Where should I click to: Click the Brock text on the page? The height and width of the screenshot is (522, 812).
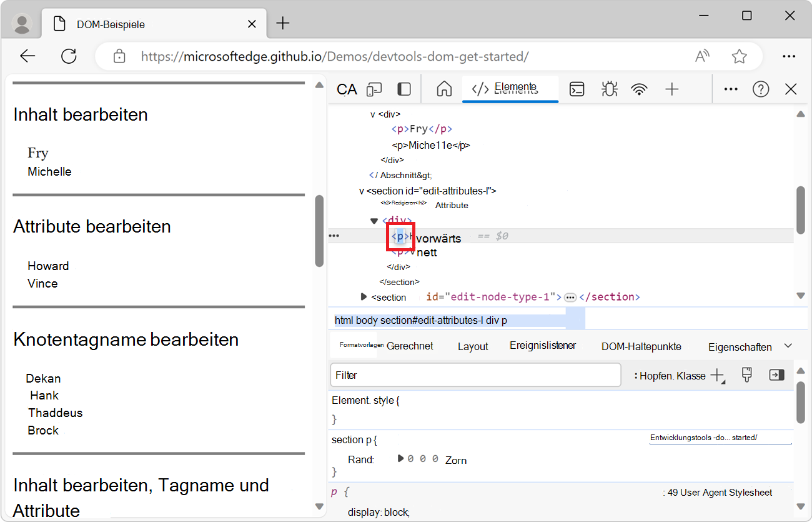(x=43, y=431)
